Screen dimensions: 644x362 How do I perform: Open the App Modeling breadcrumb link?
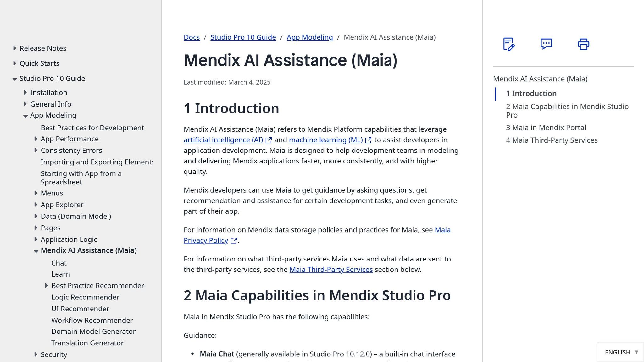[310, 37]
